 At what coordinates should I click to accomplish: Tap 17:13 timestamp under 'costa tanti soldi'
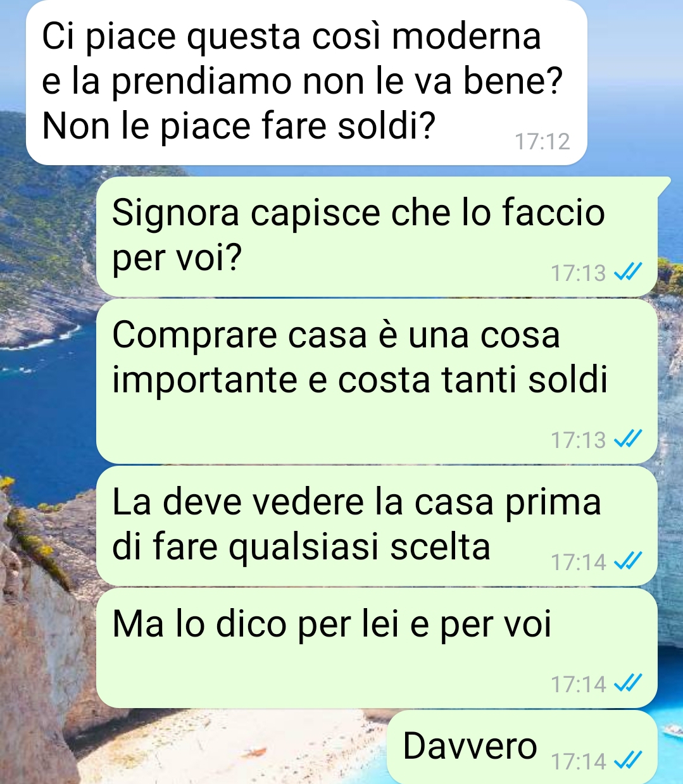click(578, 440)
